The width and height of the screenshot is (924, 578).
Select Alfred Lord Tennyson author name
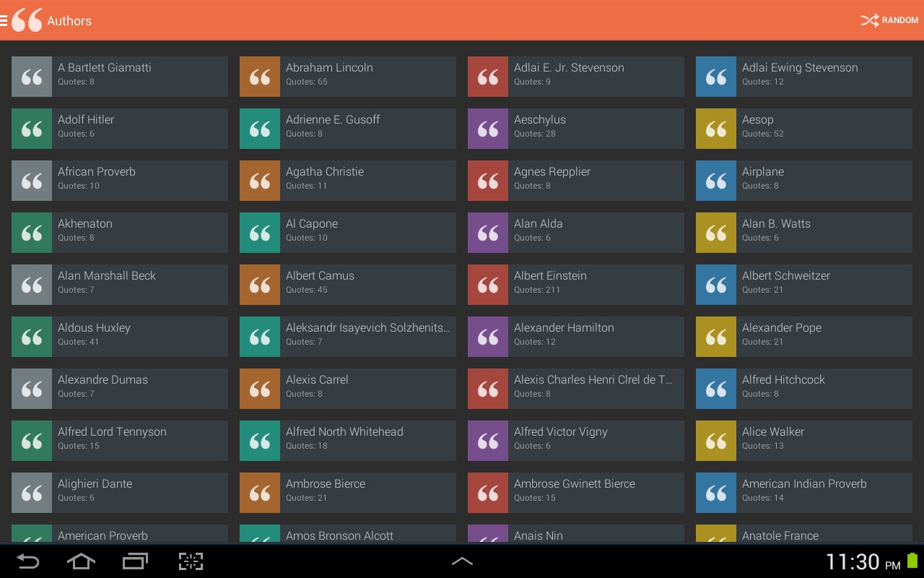pos(112,431)
